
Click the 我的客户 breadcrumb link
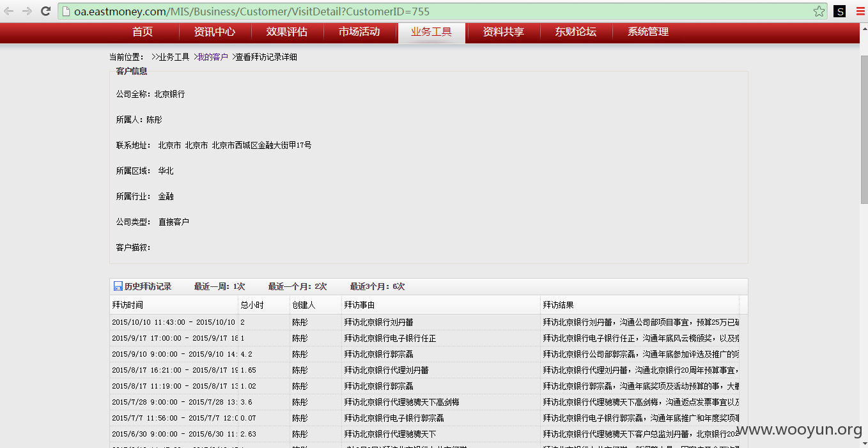click(213, 57)
